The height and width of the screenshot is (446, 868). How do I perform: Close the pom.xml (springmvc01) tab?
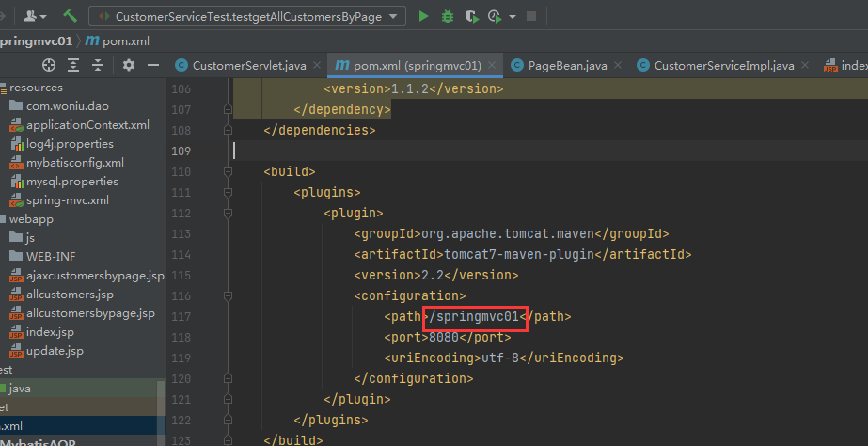(492, 65)
